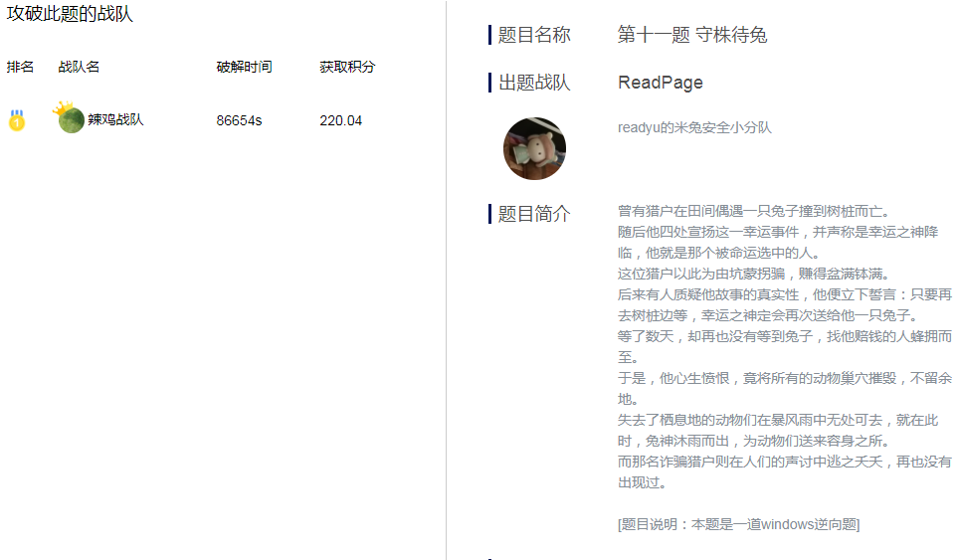Click the 战队名 column header

click(x=79, y=67)
